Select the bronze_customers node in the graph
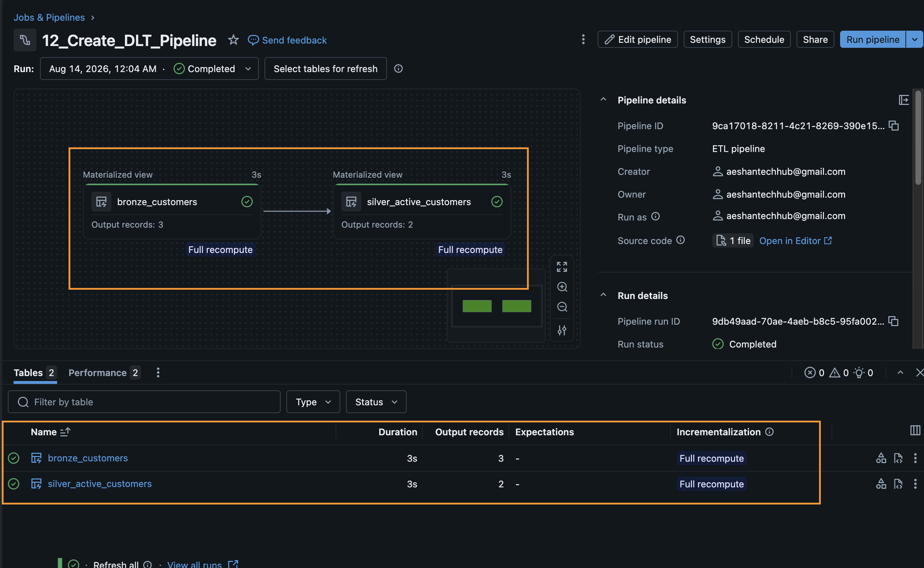The image size is (924, 568). pyautogui.click(x=172, y=212)
